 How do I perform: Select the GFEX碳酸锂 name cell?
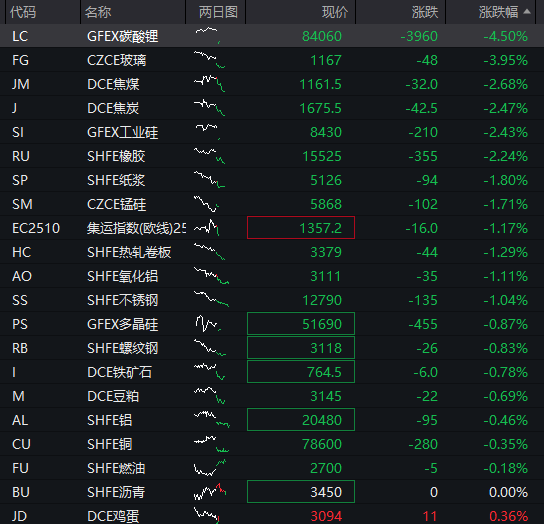[122, 36]
